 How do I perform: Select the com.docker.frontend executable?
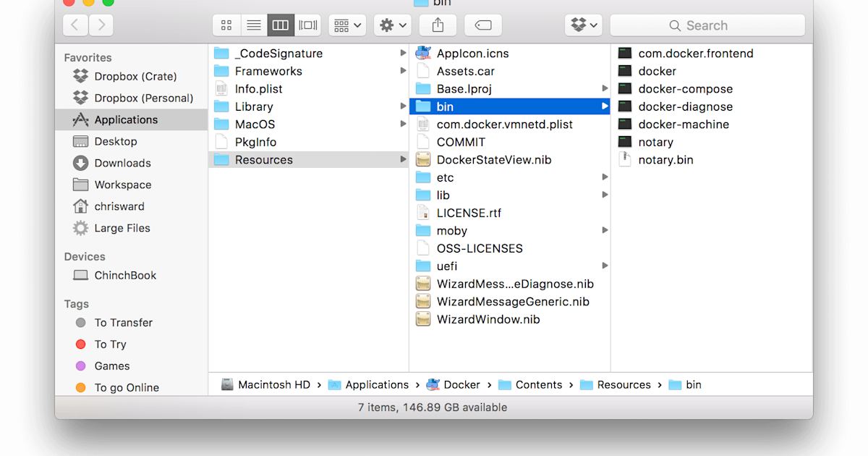coord(712,54)
